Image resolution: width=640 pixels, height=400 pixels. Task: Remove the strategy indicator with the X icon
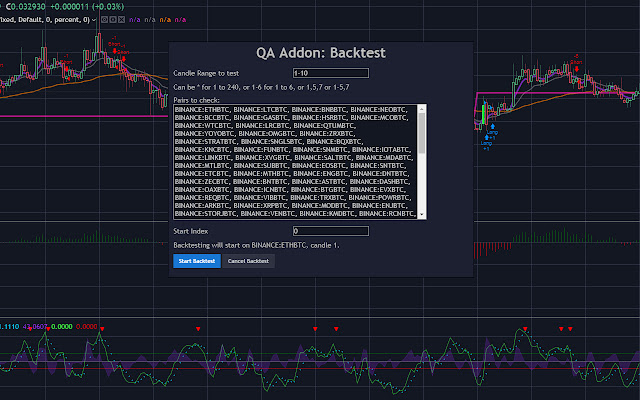coord(121,20)
